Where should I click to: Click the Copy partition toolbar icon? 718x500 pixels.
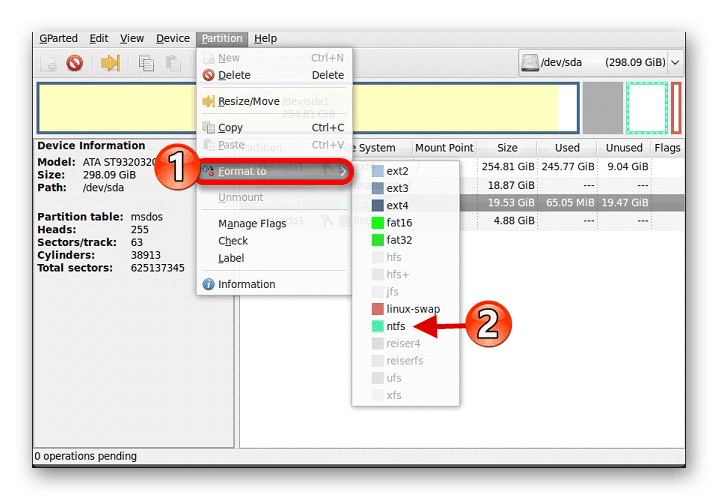(147, 63)
